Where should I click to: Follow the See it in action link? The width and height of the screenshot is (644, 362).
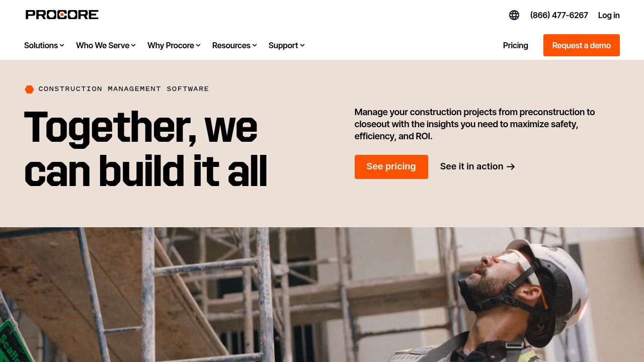[477, 166]
